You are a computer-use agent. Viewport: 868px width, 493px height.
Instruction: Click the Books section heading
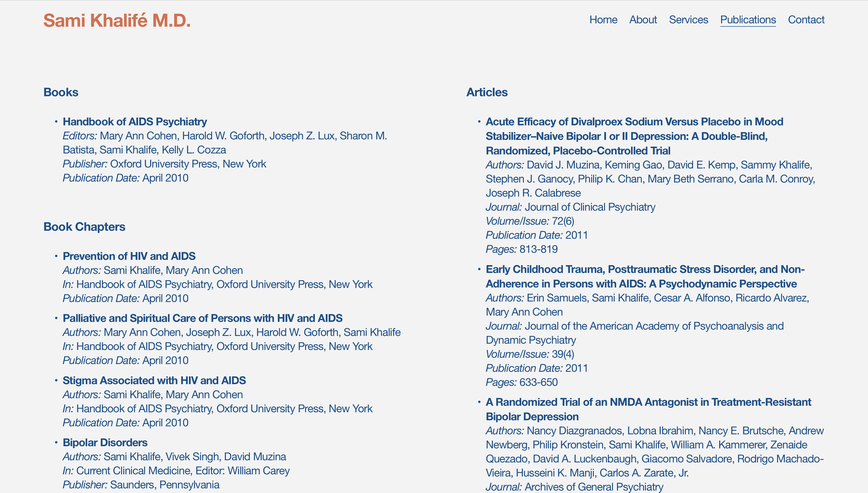[61, 92]
